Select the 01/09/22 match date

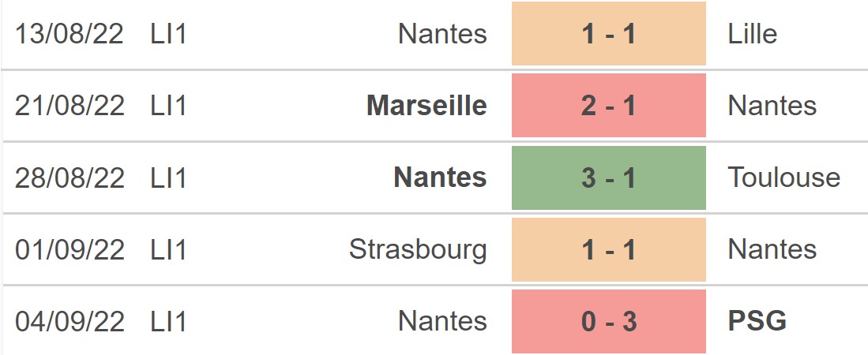pyautogui.click(x=70, y=249)
